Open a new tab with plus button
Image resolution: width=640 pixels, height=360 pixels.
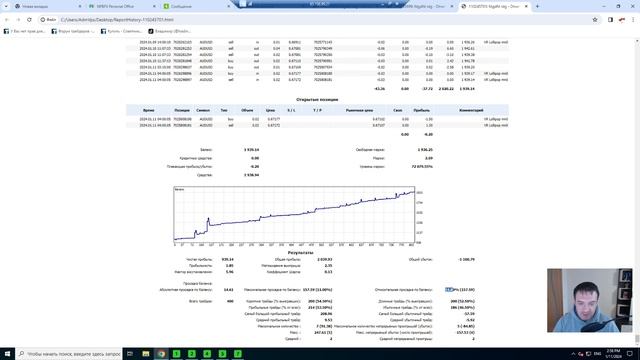point(537,6)
